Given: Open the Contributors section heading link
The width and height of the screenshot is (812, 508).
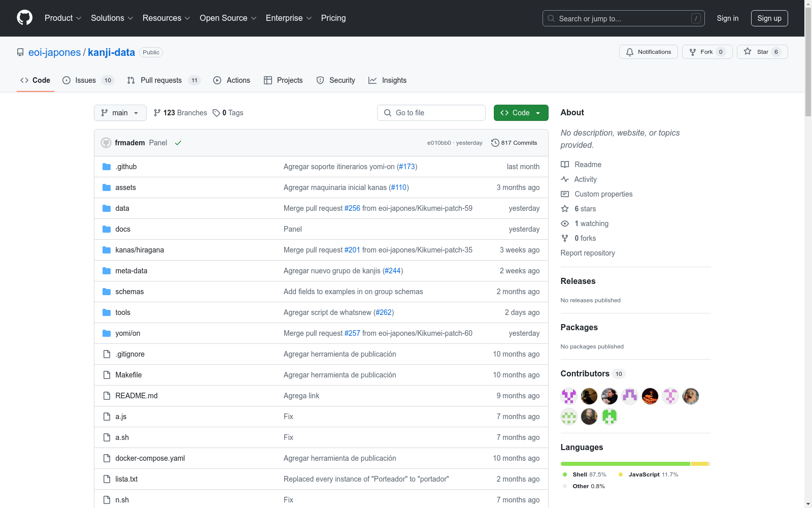Looking at the screenshot, I should point(593,374).
